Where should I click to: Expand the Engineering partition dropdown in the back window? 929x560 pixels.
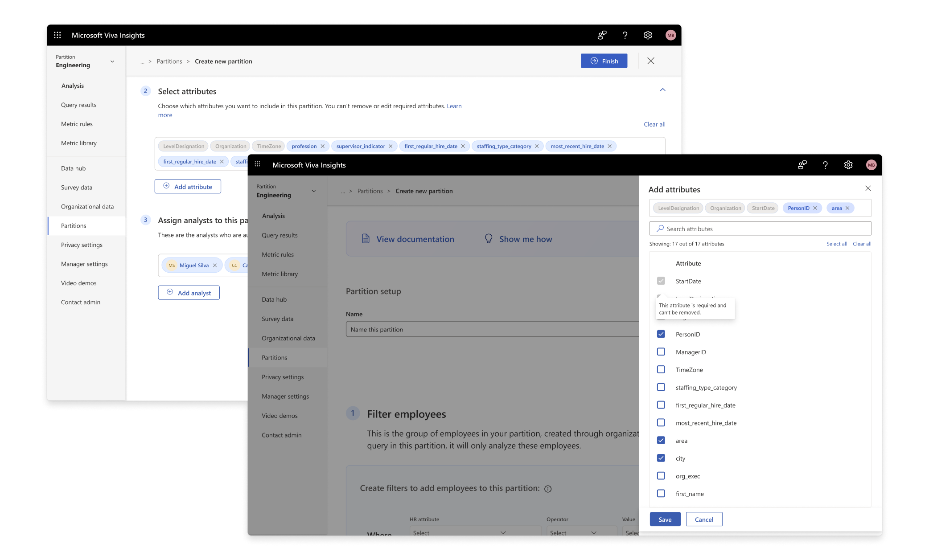tap(112, 61)
